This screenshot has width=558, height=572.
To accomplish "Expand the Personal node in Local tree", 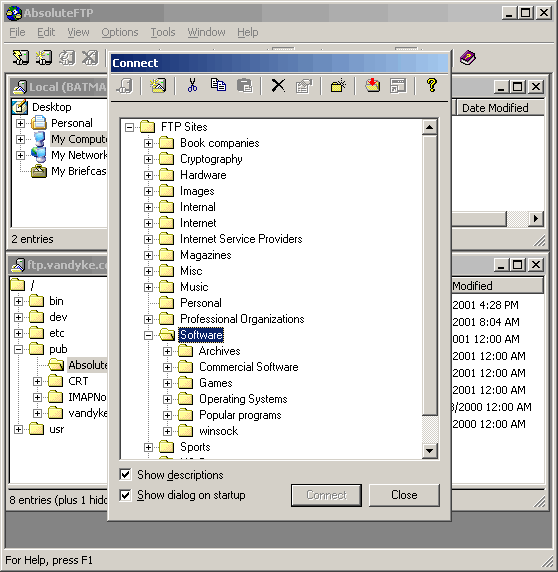I will [20, 123].
